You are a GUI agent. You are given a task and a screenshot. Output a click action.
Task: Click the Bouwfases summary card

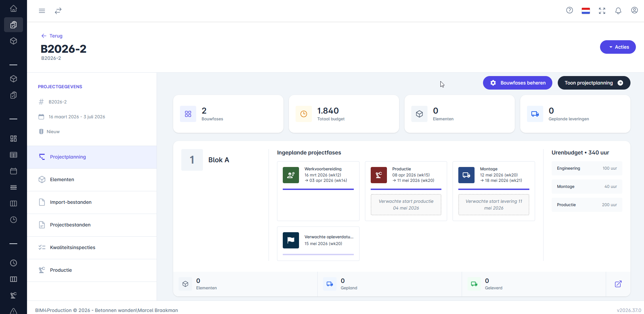(x=228, y=114)
